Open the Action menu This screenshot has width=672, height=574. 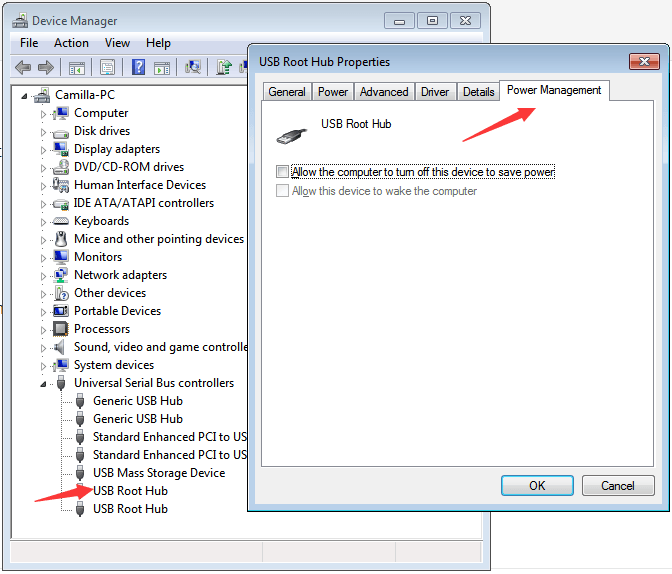(x=71, y=43)
